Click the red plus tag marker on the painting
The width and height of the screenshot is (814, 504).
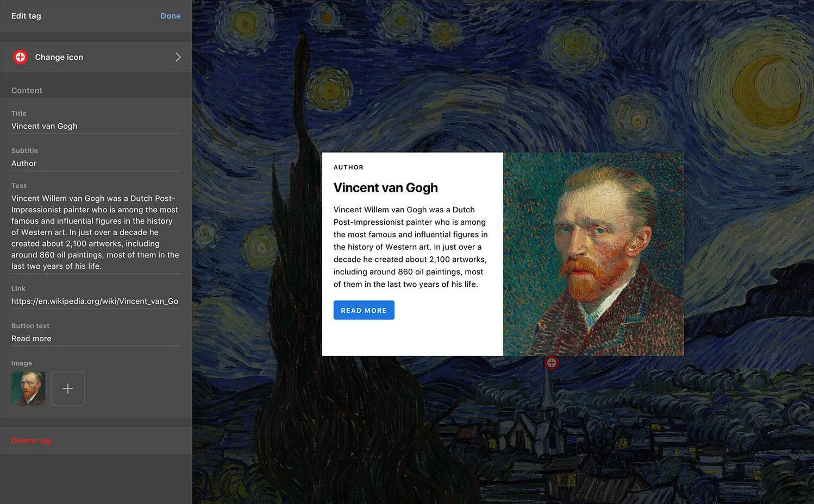tap(552, 362)
